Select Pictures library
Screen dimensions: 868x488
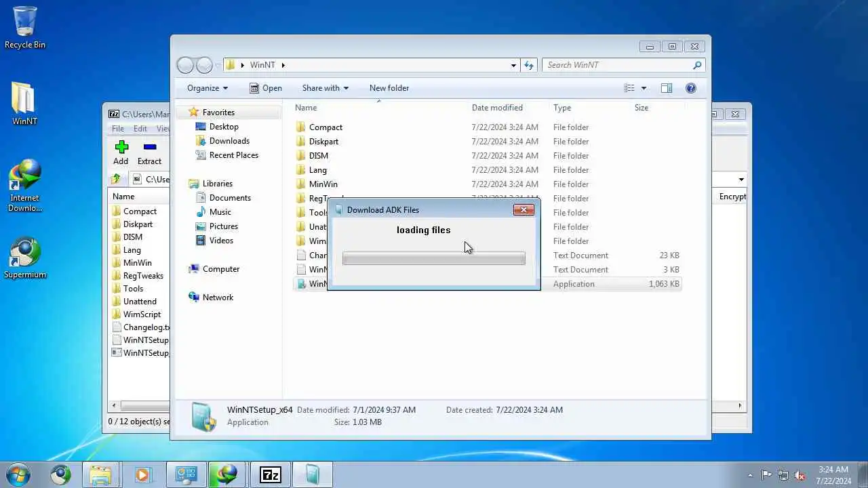[x=216, y=226]
